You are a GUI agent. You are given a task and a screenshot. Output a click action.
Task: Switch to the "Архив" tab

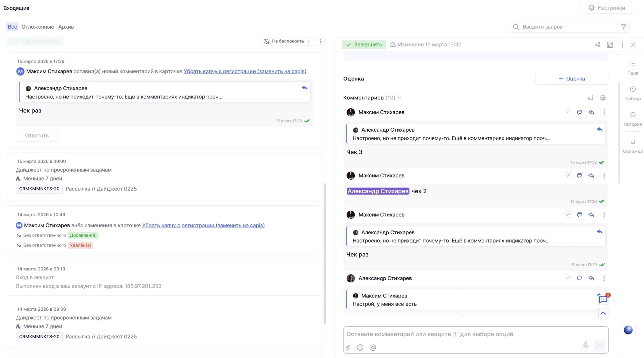pos(66,27)
